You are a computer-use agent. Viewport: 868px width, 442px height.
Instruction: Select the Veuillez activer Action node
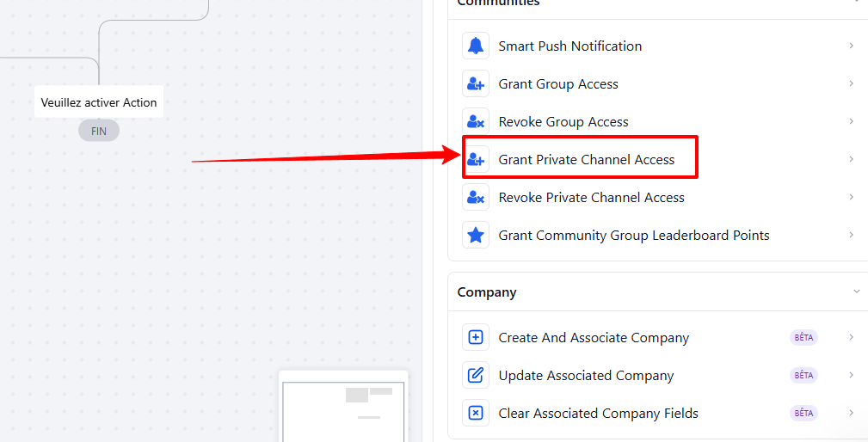coord(99,102)
